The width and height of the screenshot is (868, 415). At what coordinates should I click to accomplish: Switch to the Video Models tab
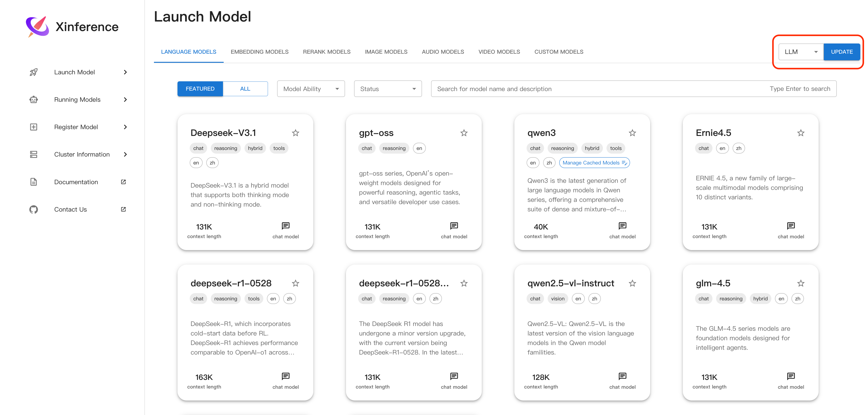point(499,52)
